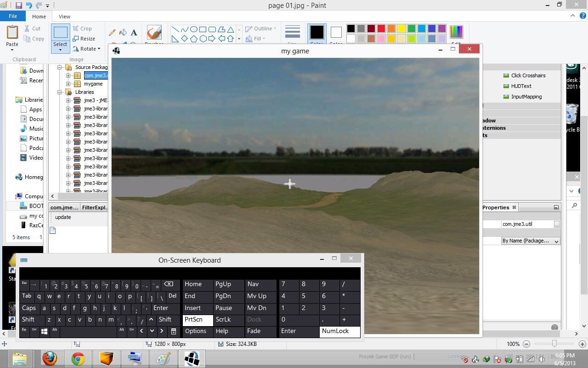Viewport: 588px width, 368px height.
Task: Toggle the NumLock key
Action: tap(339, 331)
